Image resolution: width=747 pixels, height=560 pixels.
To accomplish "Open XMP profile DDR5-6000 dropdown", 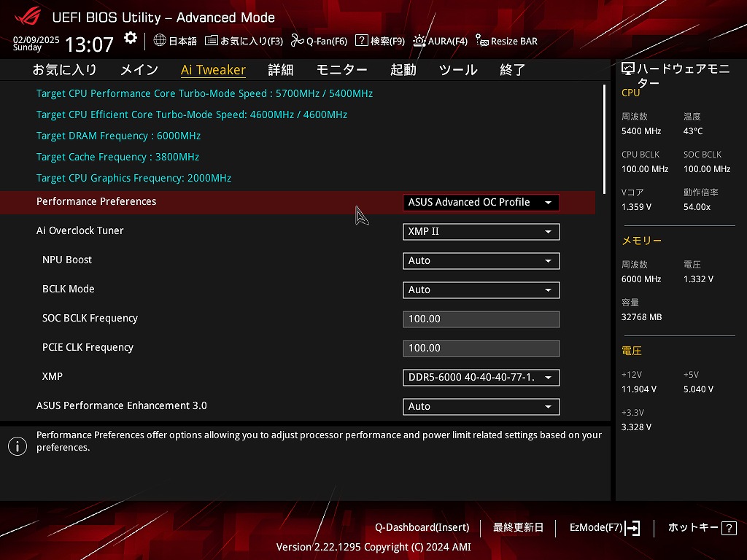I will tap(481, 378).
